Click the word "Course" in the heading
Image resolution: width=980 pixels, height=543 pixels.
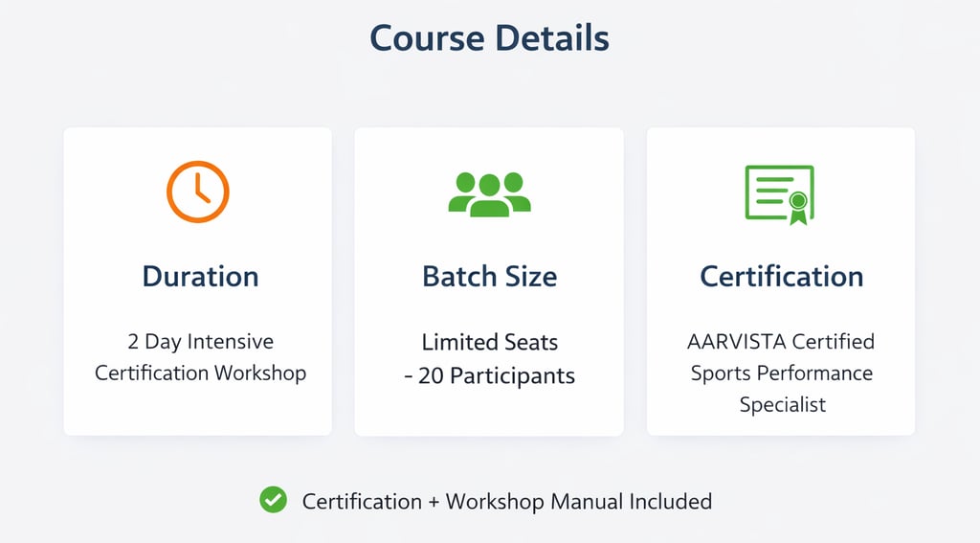point(427,38)
